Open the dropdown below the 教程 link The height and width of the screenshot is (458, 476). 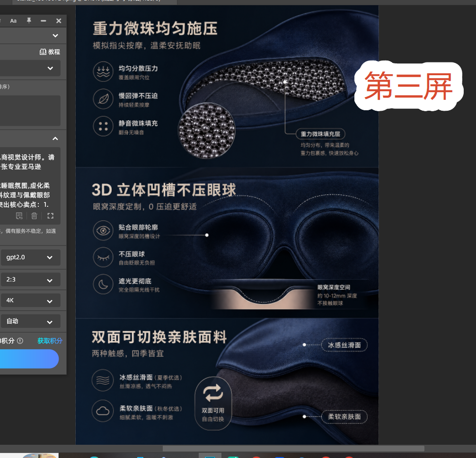click(30, 68)
